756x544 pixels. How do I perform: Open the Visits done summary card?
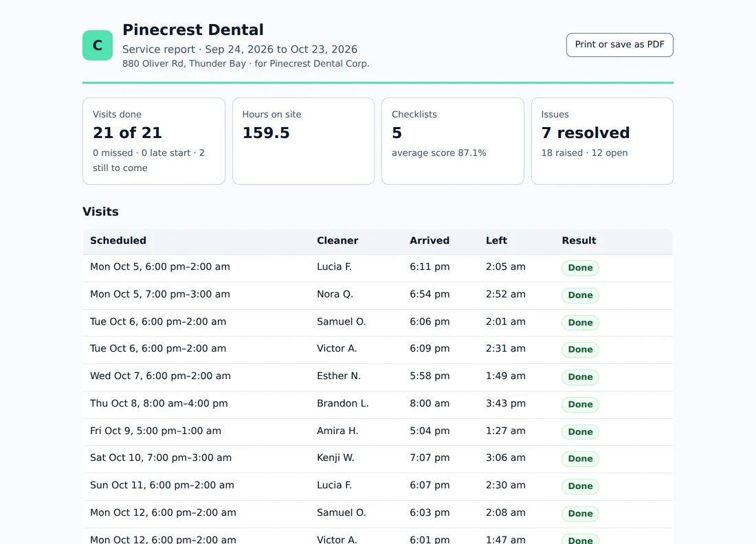tap(154, 141)
